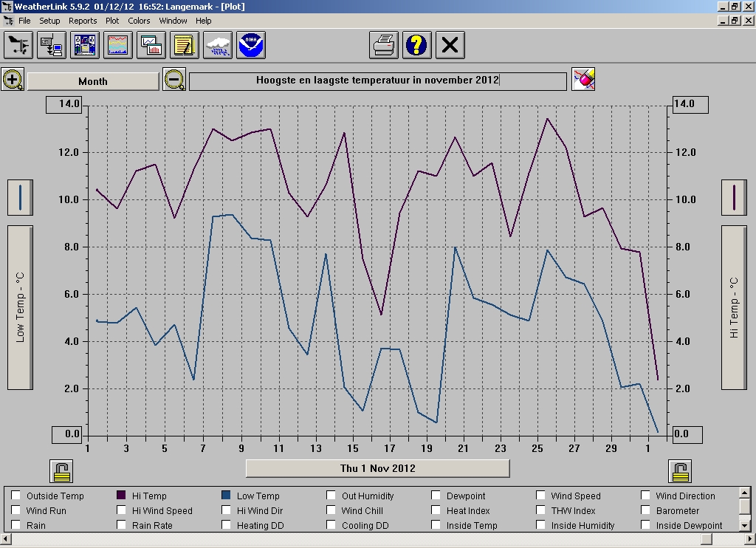Image resolution: width=756 pixels, height=548 pixels.
Task: Click the right axis 14.0 maximum box
Action: coord(690,105)
